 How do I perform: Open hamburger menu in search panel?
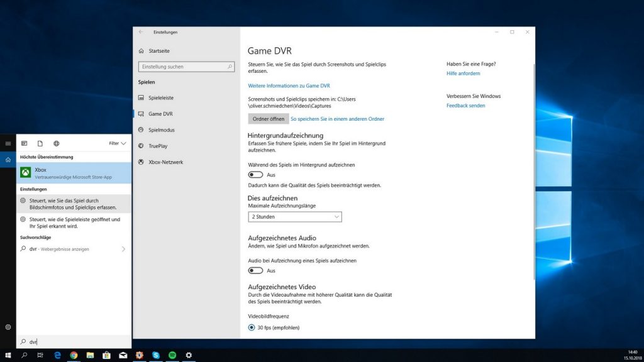tap(8, 143)
